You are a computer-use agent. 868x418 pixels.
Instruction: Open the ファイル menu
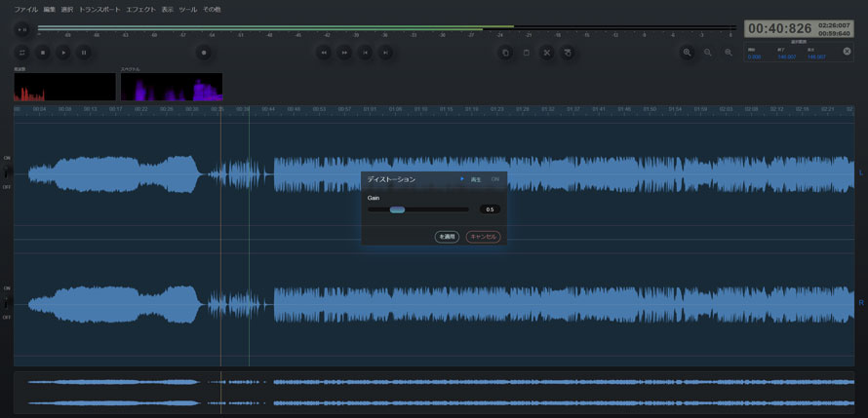coord(26,10)
